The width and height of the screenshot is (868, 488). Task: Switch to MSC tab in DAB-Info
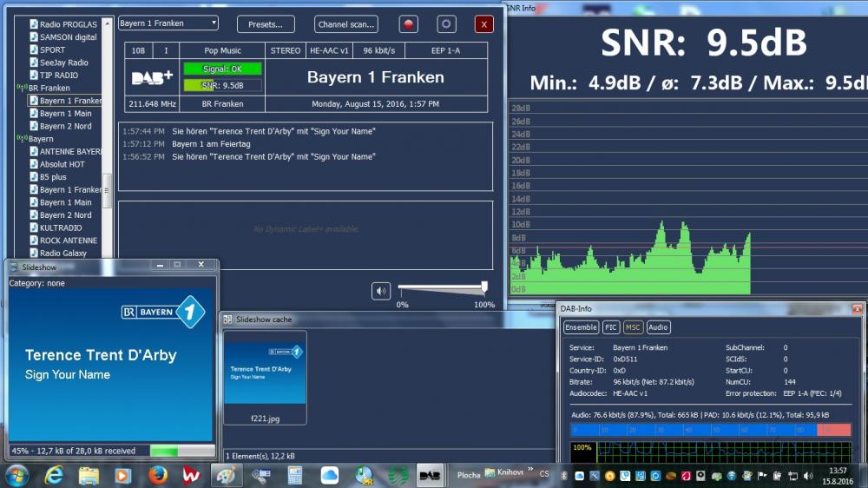(x=633, y=327)
